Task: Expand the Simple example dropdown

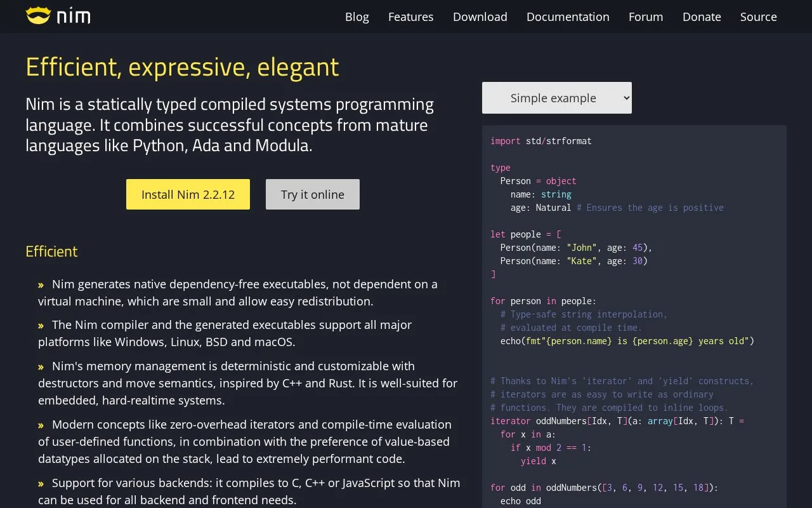Action: click(557, 98)
